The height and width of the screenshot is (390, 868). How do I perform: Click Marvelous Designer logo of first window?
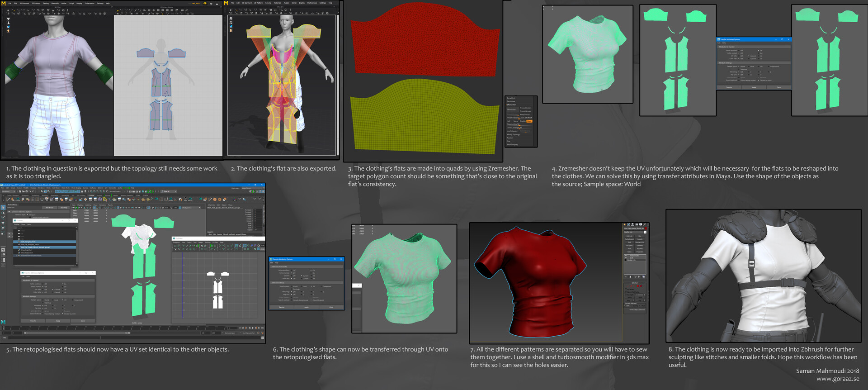pos(4,4)
